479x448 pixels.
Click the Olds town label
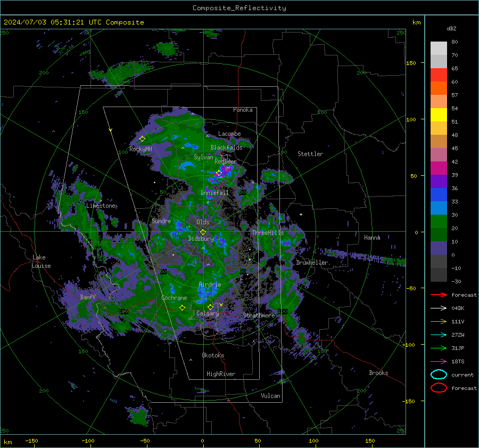(203, 222)
